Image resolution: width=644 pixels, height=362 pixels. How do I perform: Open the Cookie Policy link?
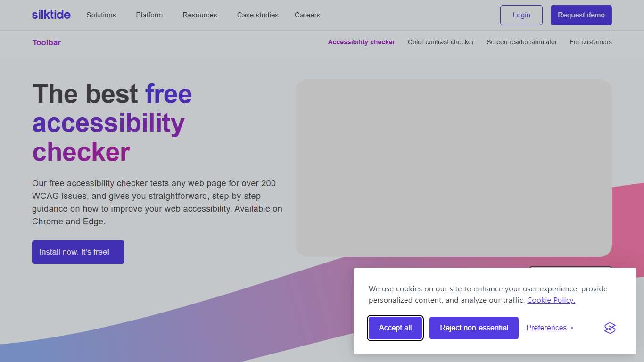[551, 300]
